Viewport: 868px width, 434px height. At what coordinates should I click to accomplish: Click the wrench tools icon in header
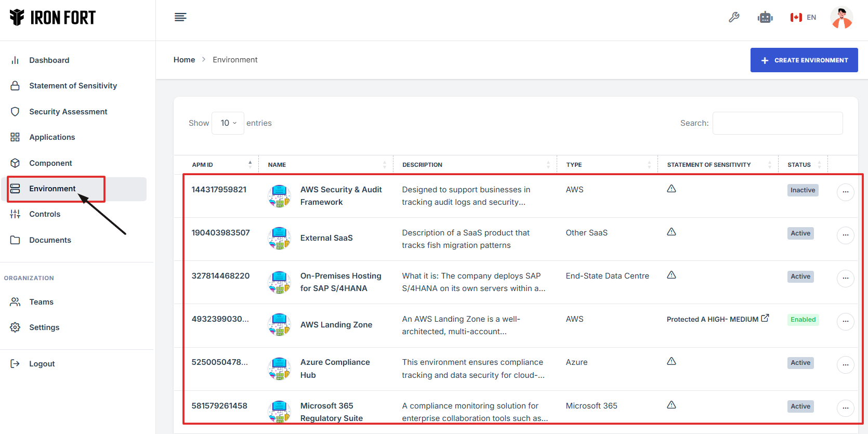coord(734,17)
